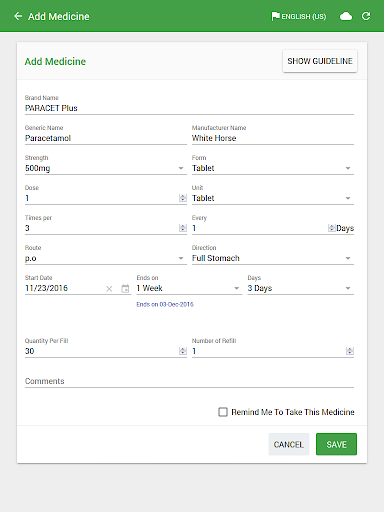Open the Strength dropdown
This screenshot has height=512, width=384.
pos(106,168)
